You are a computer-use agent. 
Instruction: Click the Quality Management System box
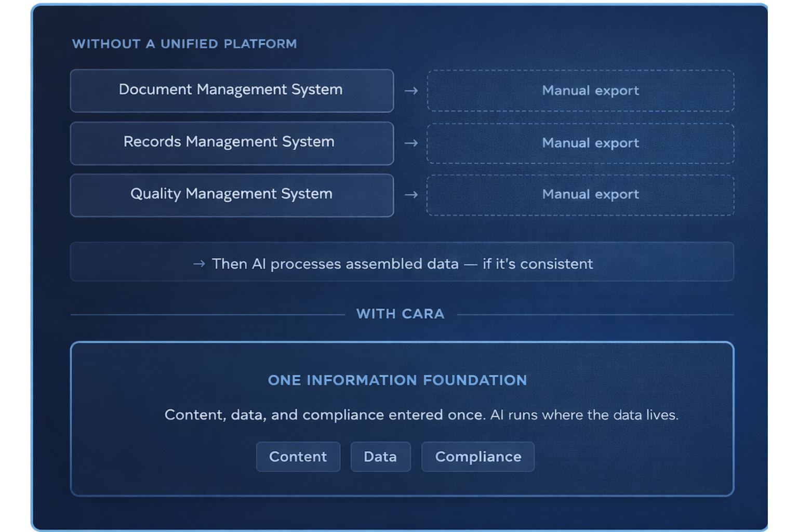coord(232,195)
